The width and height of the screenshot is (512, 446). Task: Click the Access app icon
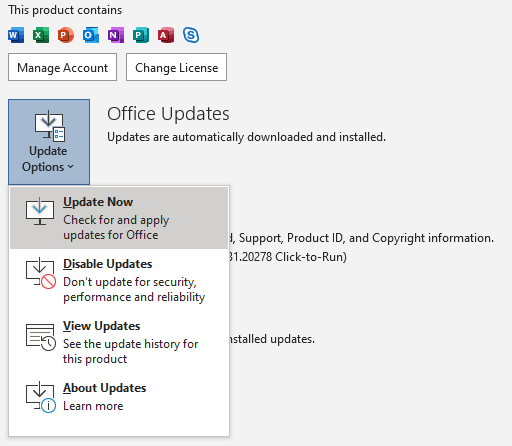(166, 35)
